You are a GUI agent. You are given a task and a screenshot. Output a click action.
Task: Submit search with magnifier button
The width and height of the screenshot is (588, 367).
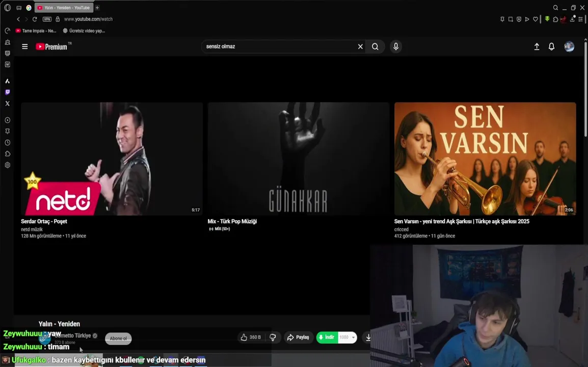tap(375, 46)
